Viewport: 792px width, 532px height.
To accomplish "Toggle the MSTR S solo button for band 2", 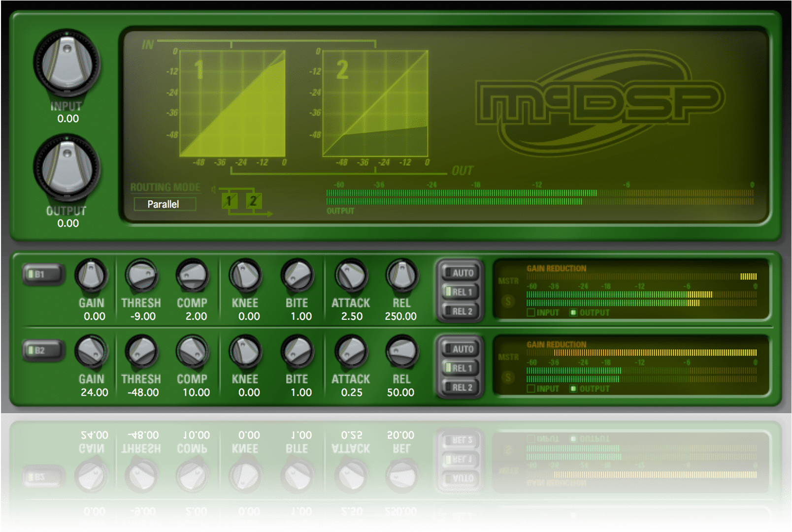I will coord(508,377).
